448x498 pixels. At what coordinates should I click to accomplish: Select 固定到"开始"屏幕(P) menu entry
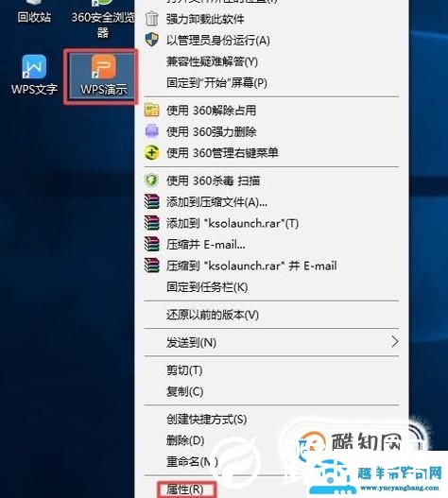click(216, 82)
